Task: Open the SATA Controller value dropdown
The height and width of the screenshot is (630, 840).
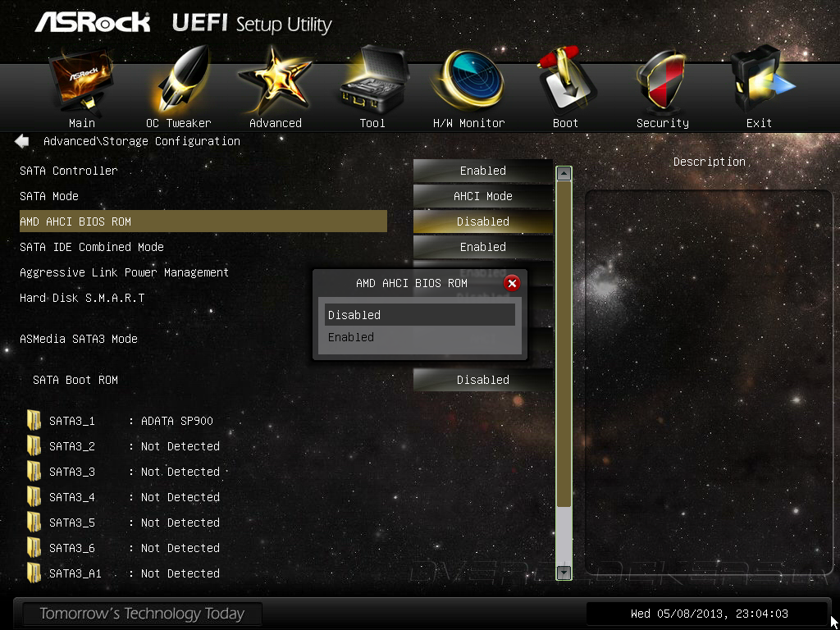Action: coord(482,171)
